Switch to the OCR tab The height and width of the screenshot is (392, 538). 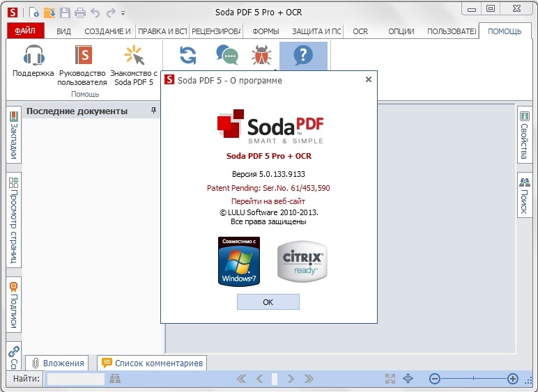[x=360, y=31]
